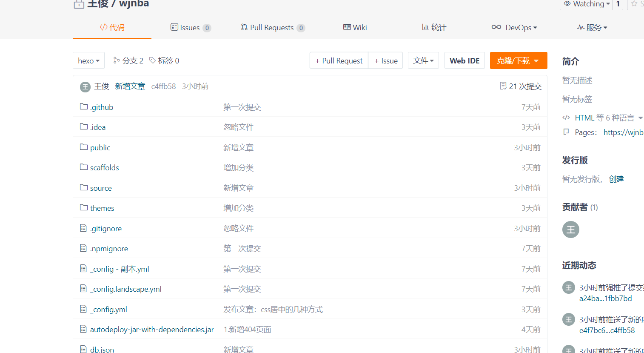Open the 克隆/下载 dropdown
This screenshot has width=644, height=353.
point(518,60)
